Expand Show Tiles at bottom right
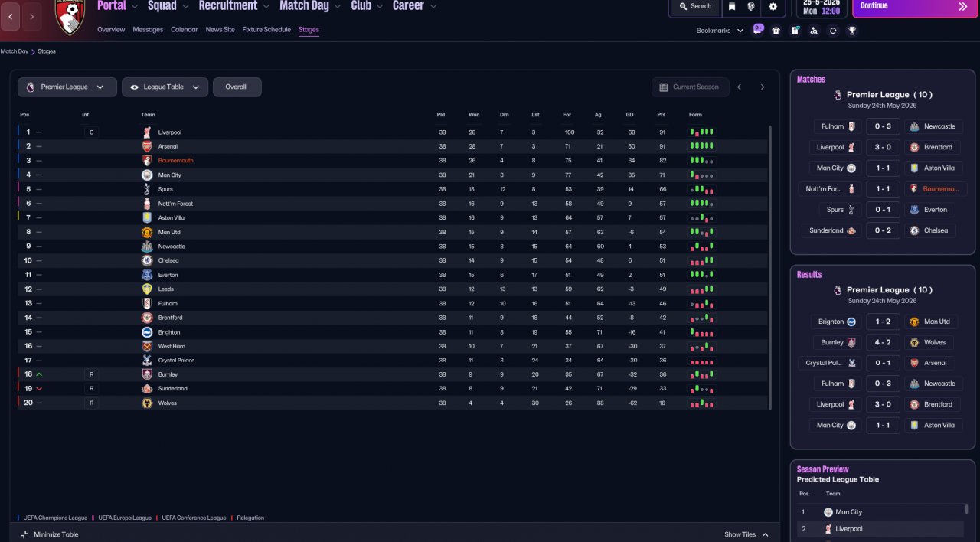Screen dimensions: 980x542 click(746, 534)
